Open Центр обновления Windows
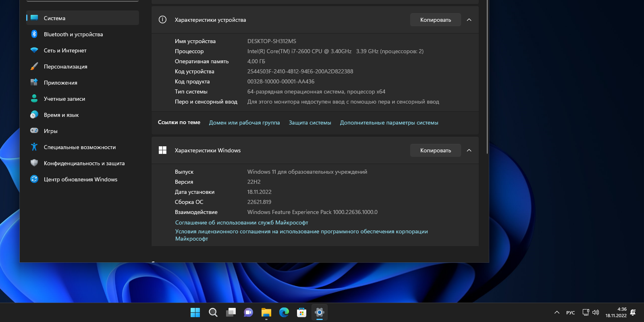Screen dimensions: 644x322 coord(83,179)
